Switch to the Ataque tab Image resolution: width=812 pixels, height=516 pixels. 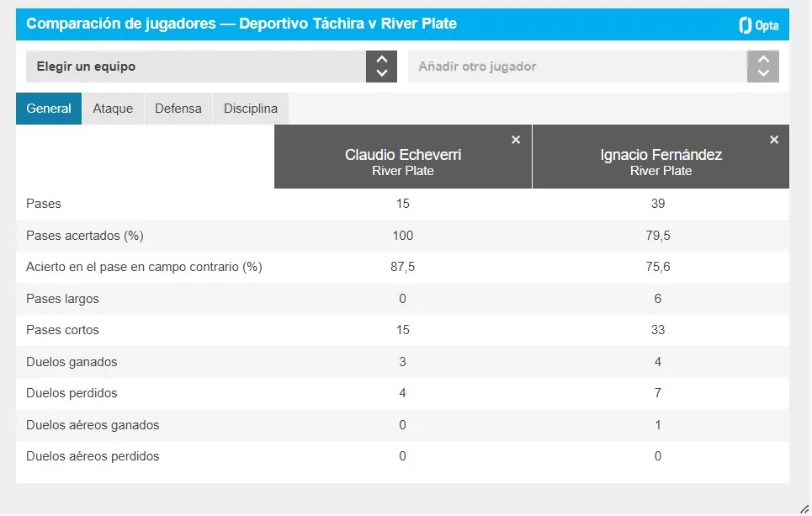[113, 108]
